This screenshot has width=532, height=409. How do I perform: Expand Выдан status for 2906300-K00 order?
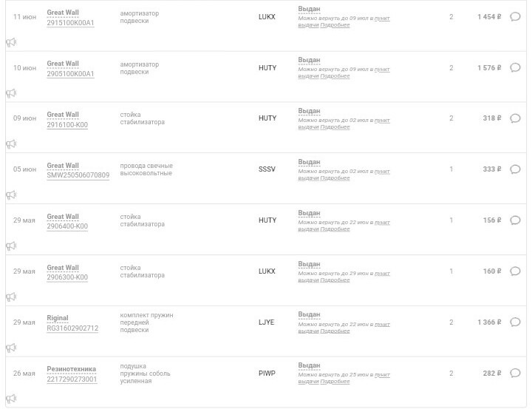[x=309, y=264]
